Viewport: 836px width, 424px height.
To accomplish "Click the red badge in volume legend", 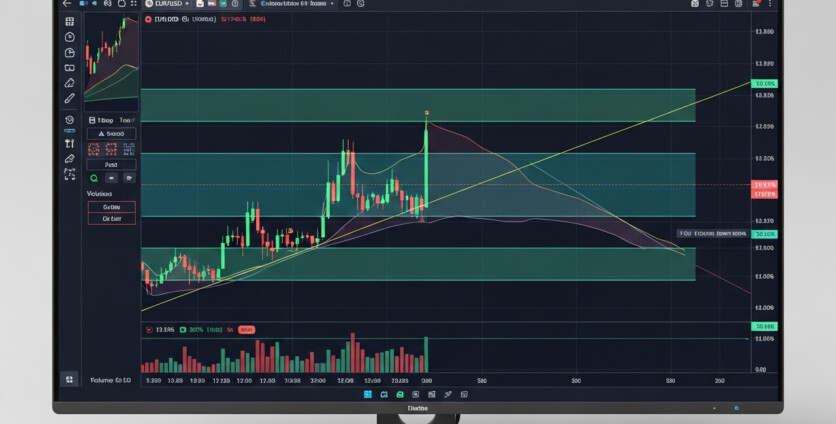I will pos(246,330).
